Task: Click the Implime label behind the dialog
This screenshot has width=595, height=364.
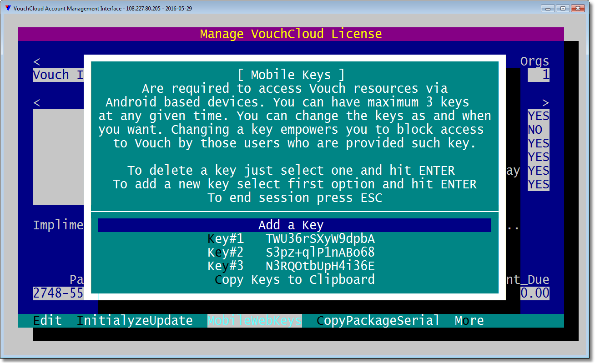Action: pyautogui.click(x=58, y=225)
